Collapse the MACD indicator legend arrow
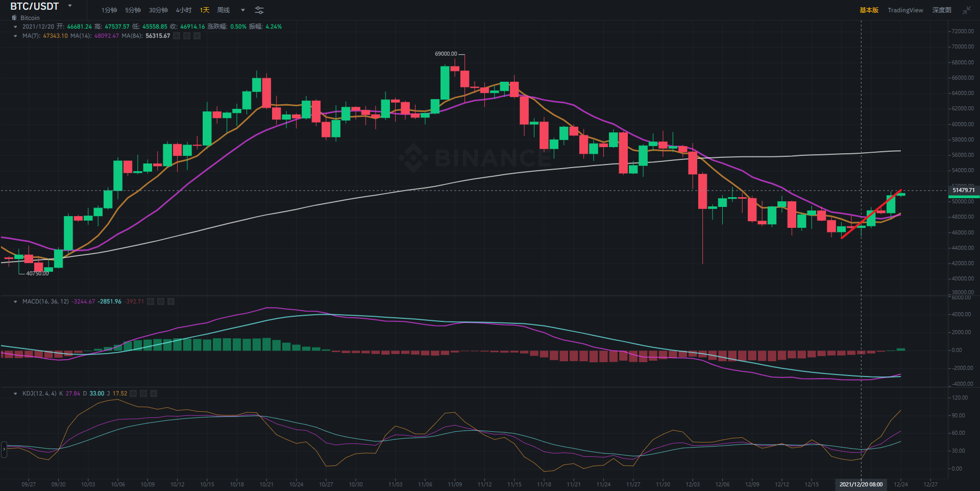The height and width of the screenshot is (491, 980). pyautogui.click(x=15, y=301)
